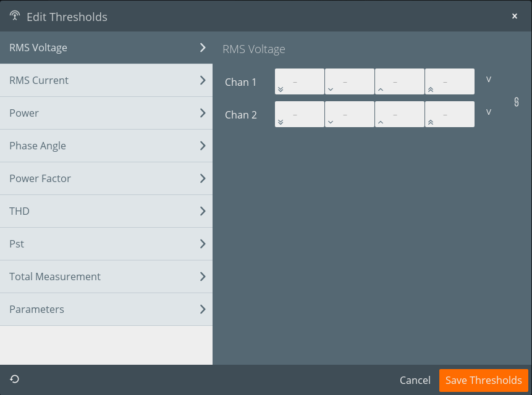Viewport: 532px width, 395px height.
Task: Click the antenna icon beside Edit Thresholds title
Action: pos(14,16)
